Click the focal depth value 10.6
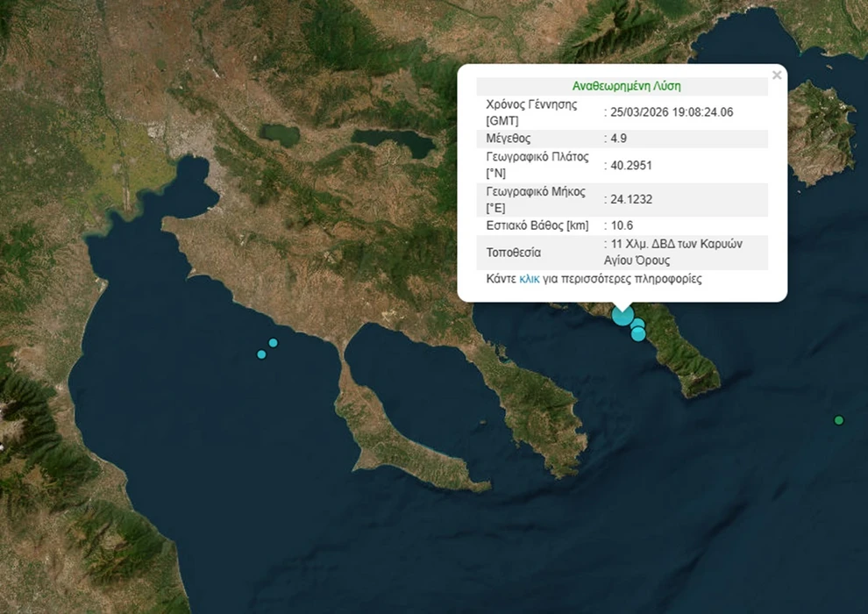868x614 pixels. tap(622, 225)
